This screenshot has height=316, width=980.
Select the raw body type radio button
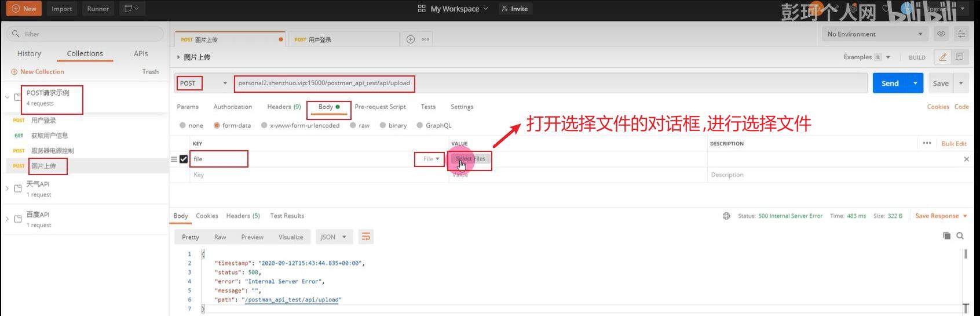click(x=353, y=125)
